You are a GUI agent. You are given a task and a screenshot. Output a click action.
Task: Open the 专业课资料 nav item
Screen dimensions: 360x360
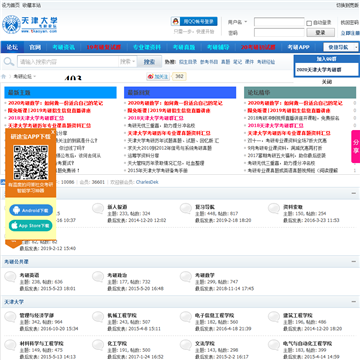click(147, 47)
